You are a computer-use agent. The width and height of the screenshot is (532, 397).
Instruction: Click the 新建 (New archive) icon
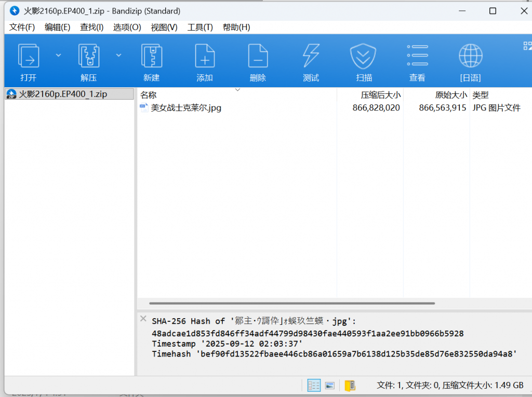pyautogui.click(x=151, y=56)
